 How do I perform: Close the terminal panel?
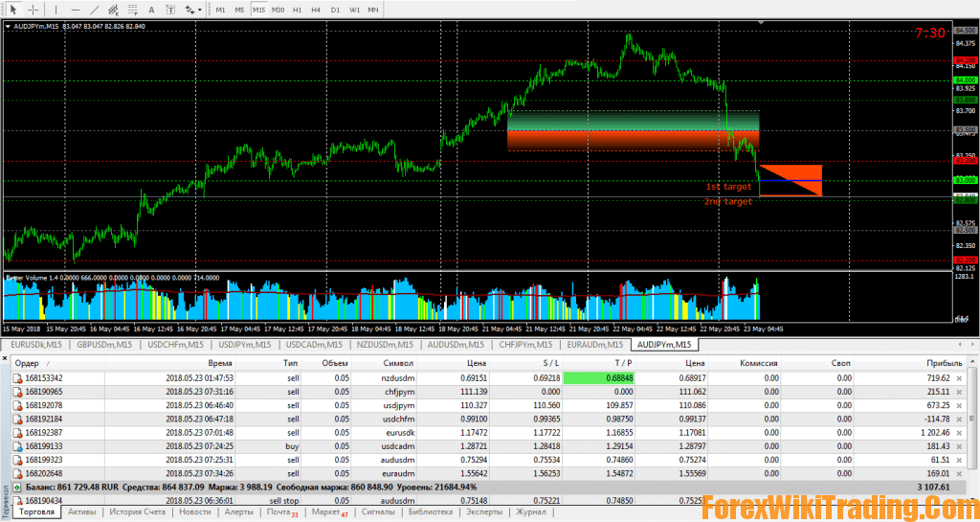point(5,359)
